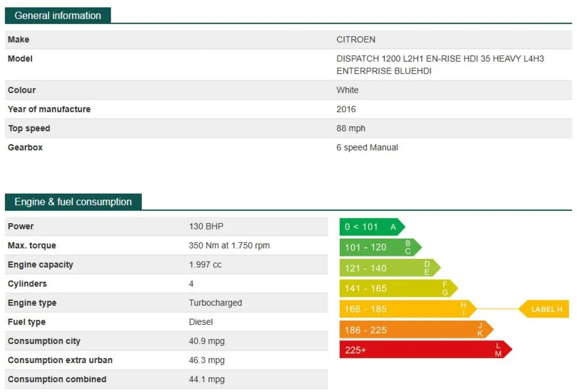Select the 6 speed Manual value
Image resolution: width=577 pixels, height=392 pixels.
coord(367,148)
